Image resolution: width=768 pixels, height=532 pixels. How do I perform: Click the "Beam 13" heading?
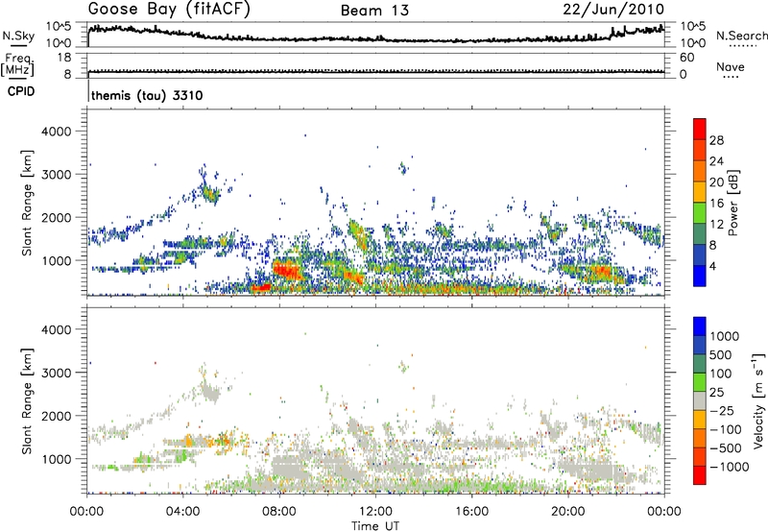[374, 11]
